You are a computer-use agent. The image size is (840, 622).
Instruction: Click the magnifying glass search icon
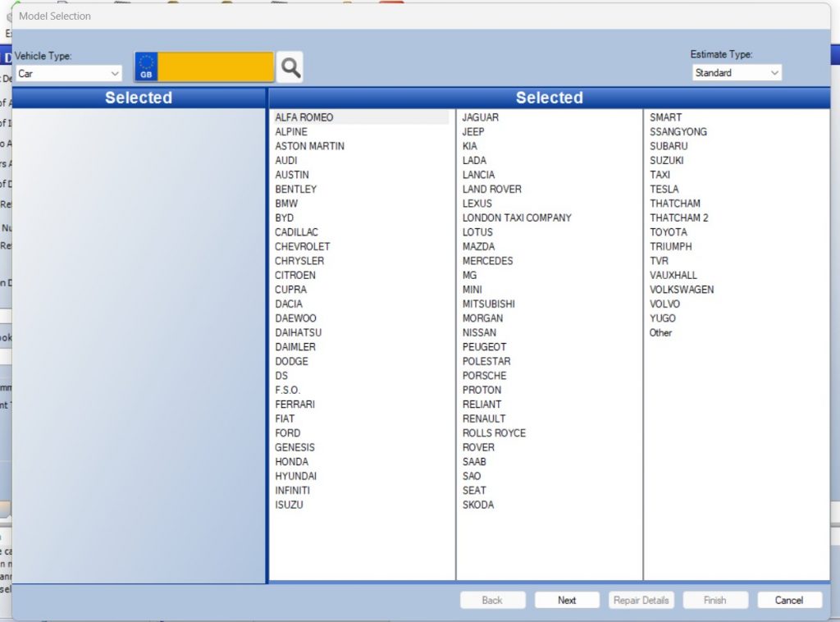pyautogui.click(x=290, y=67)
